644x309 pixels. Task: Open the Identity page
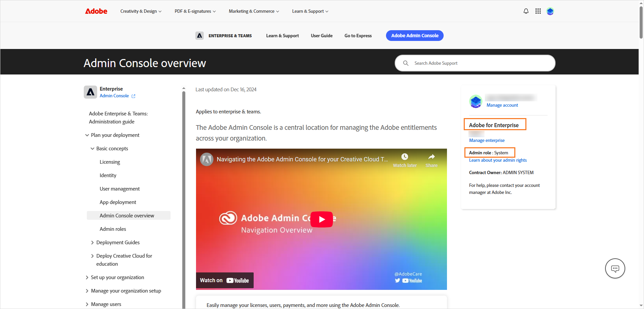[108, 175]
